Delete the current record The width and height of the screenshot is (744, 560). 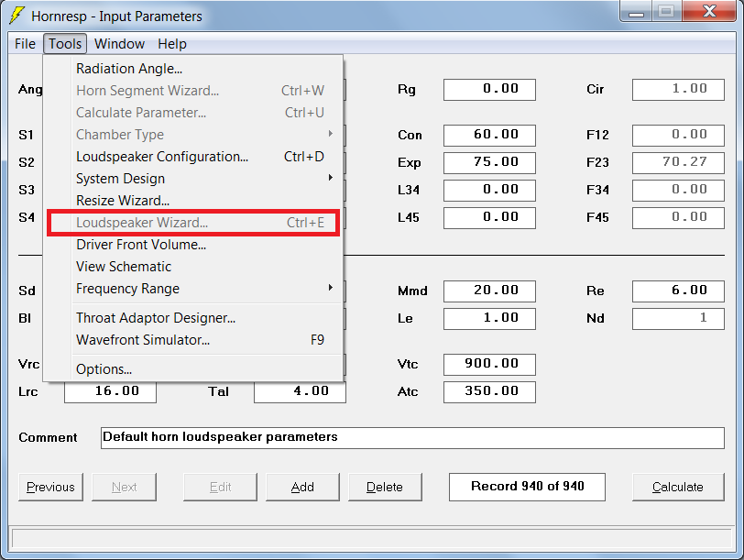coord(385,487)
